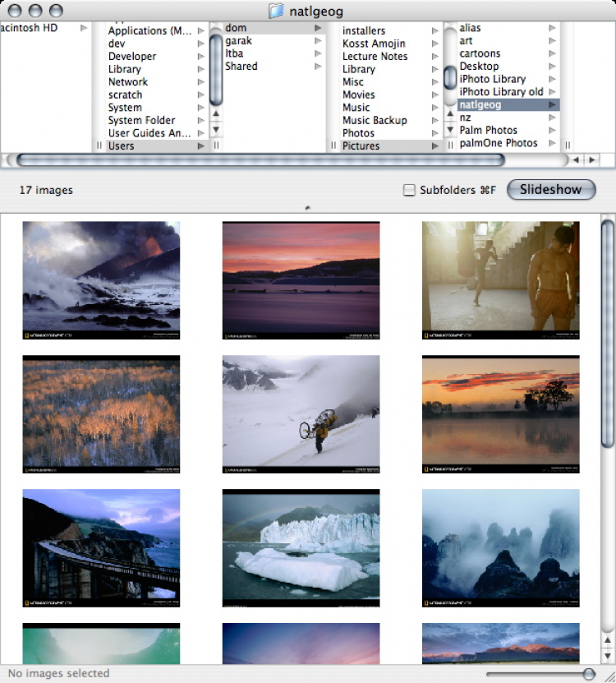Select the red-lit mountain range thumbnail

tap(501, 644)
